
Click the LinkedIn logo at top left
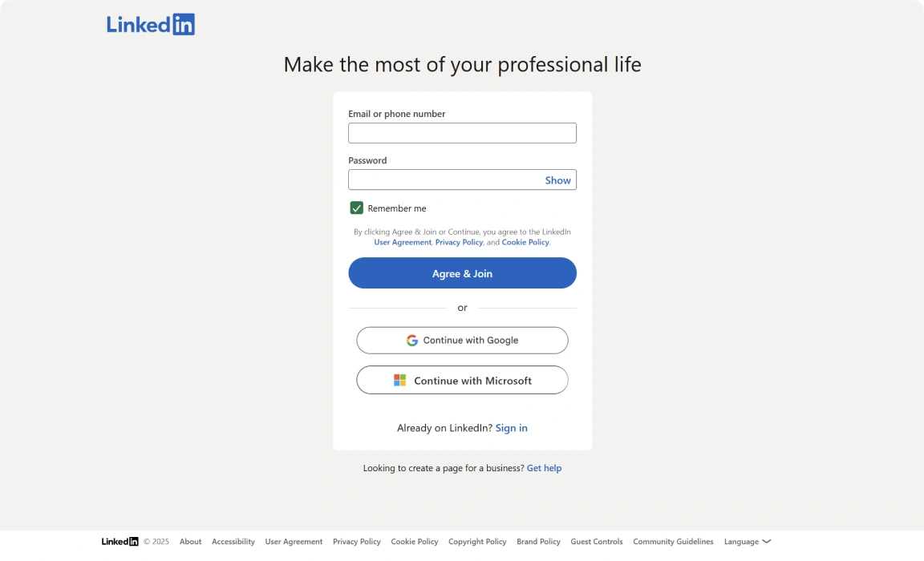pos(151,24)
